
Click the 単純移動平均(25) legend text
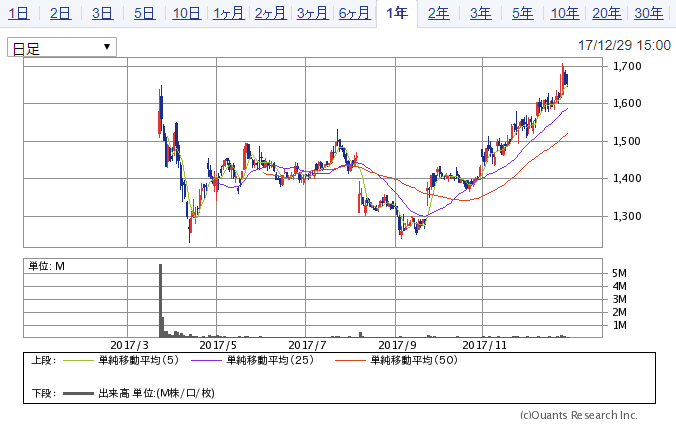[x=270, y=360]
